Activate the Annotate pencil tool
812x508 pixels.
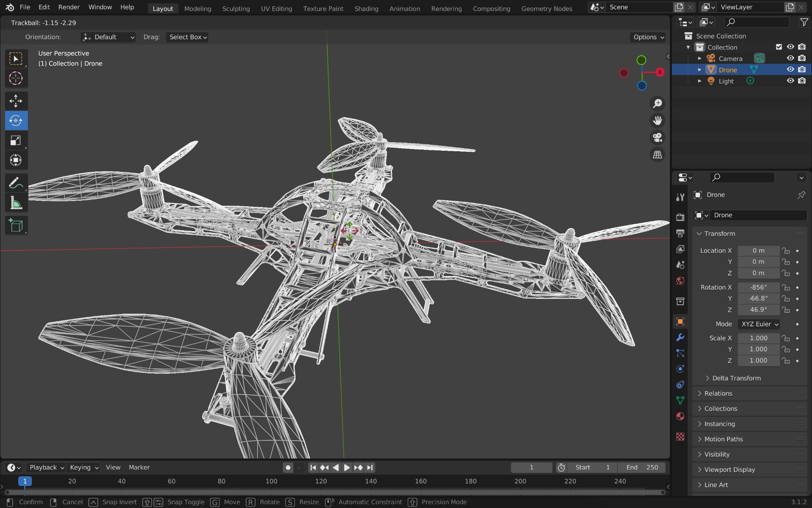[16, 183]
